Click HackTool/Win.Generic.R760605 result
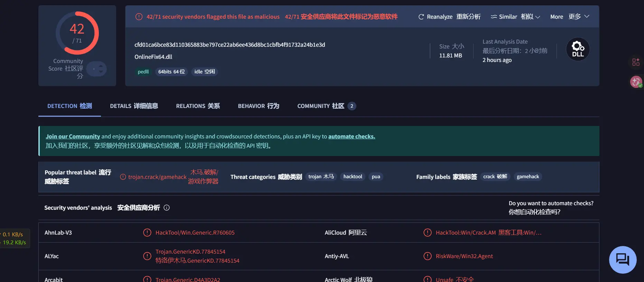 (x=195, y=233)
